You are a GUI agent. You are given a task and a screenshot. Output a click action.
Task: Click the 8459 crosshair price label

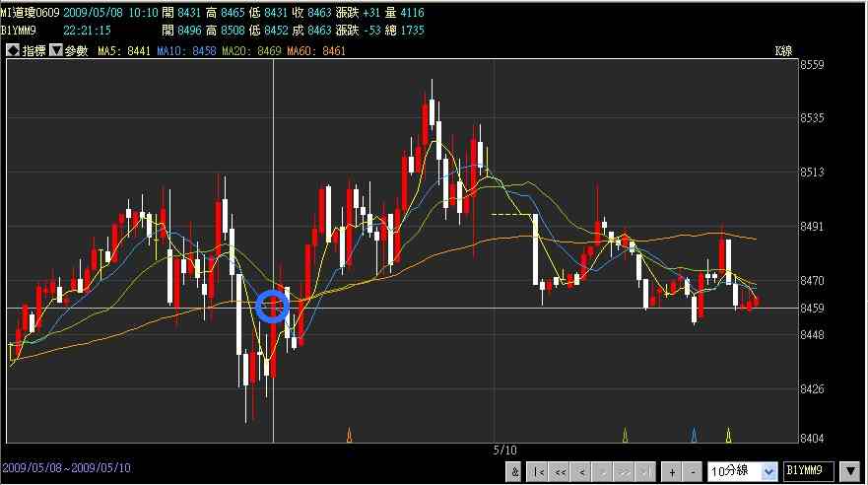coord(812,308)
